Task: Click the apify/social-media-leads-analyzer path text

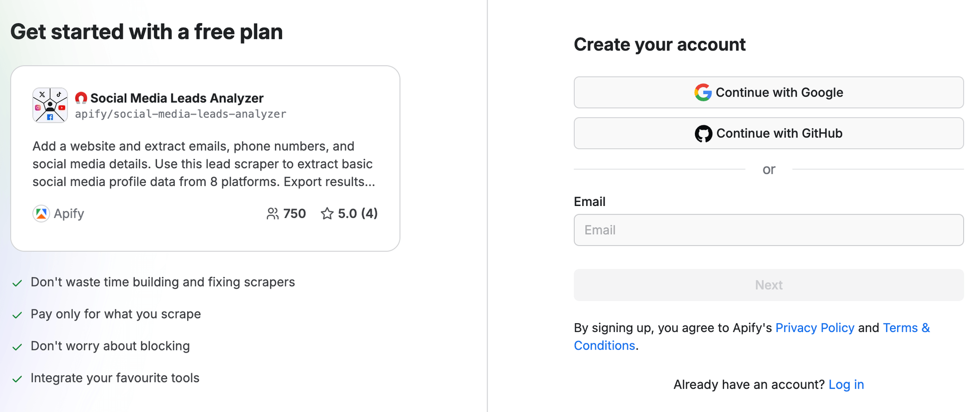Action: (x=180, y=114)
